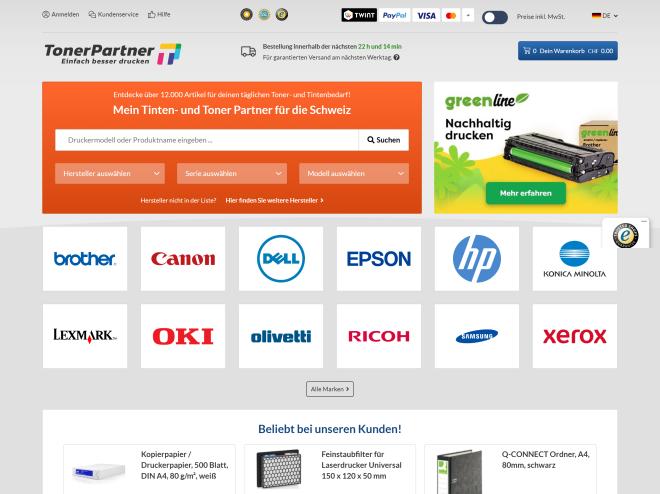Viewport: 660px width, 494px height.
Task: Open the Trusted Shops badge
Action: click(625, 235)
